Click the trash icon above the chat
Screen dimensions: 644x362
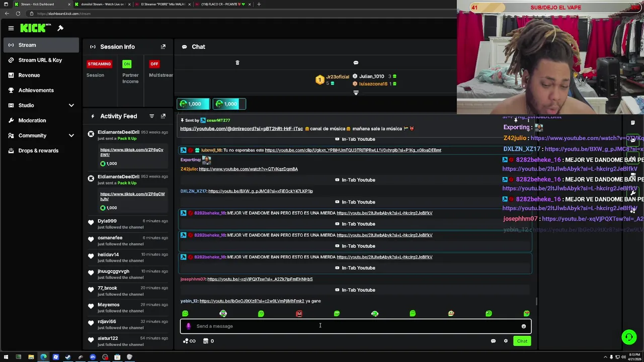237,63
